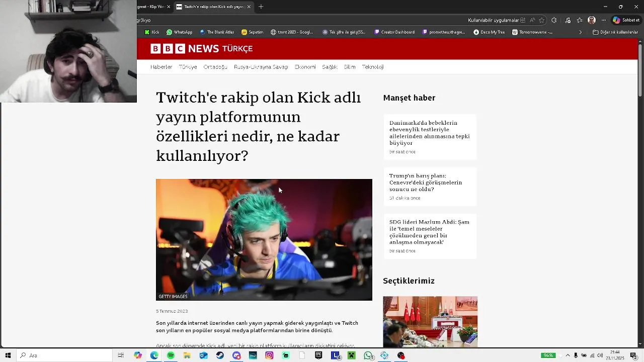The width and height of the screenshot is (644, 362).
Task: Open the prometheusthegre bookmark
Action: point(444,32)
